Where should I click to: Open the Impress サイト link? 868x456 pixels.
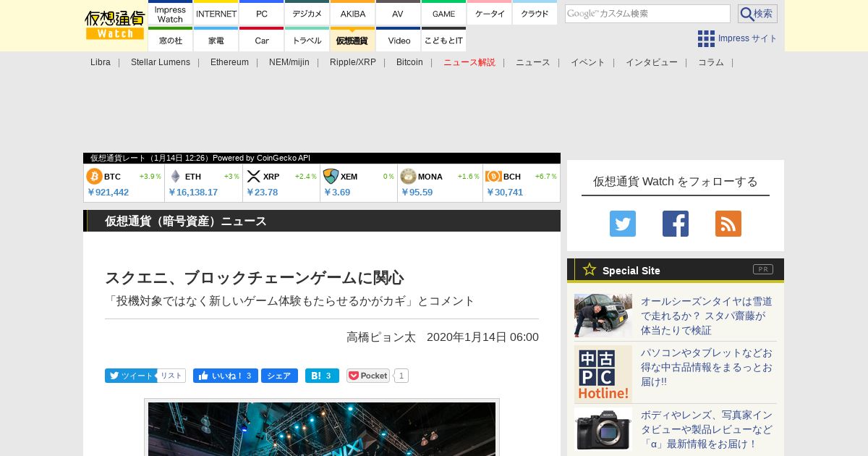pos(748,38)
